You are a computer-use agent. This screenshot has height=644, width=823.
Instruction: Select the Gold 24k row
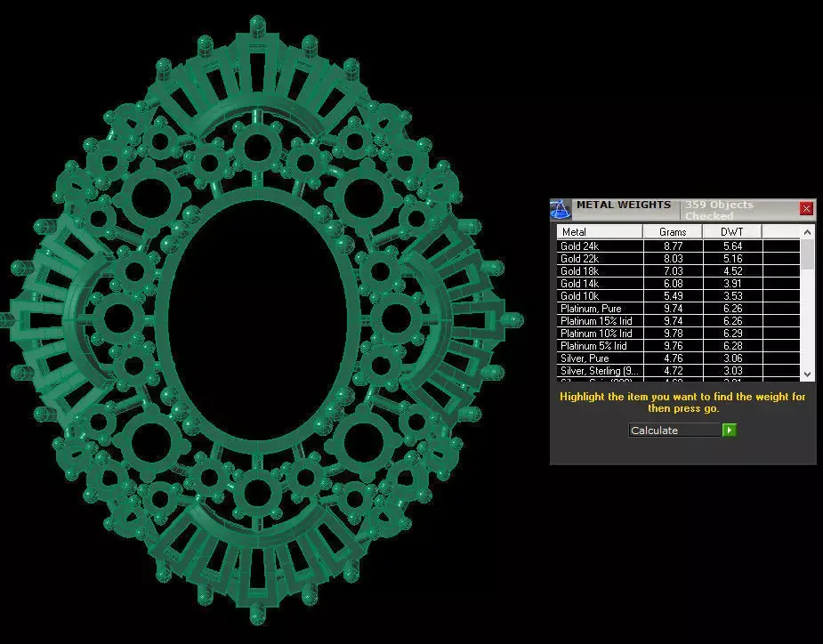(x=678, y=246)
